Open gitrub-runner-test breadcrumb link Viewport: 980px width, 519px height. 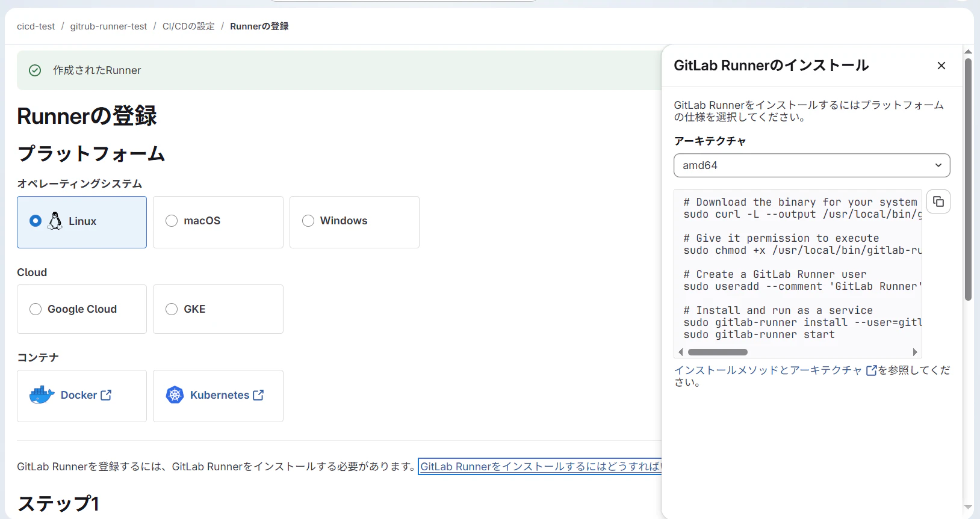click(x=108, y=26)
